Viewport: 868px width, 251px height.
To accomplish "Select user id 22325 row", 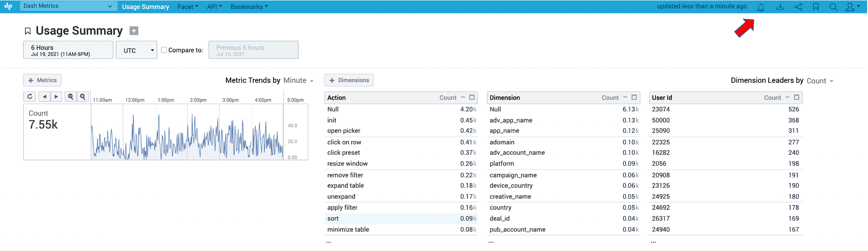I will click(726, 142).
